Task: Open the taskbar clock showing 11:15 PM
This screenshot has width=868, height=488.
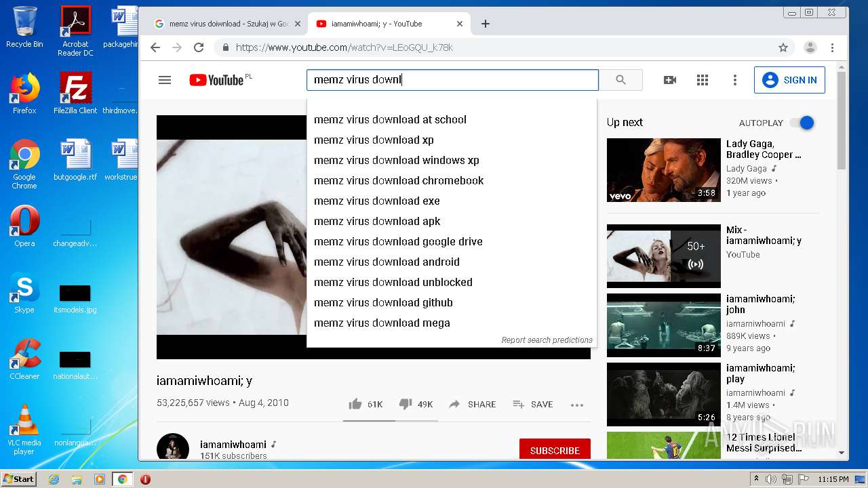Action: 833,479
